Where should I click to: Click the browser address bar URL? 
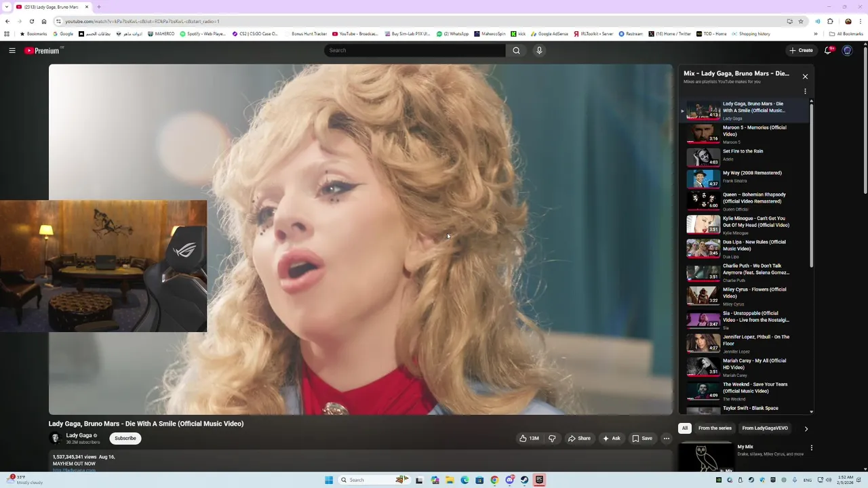click(x=142, y=21)
